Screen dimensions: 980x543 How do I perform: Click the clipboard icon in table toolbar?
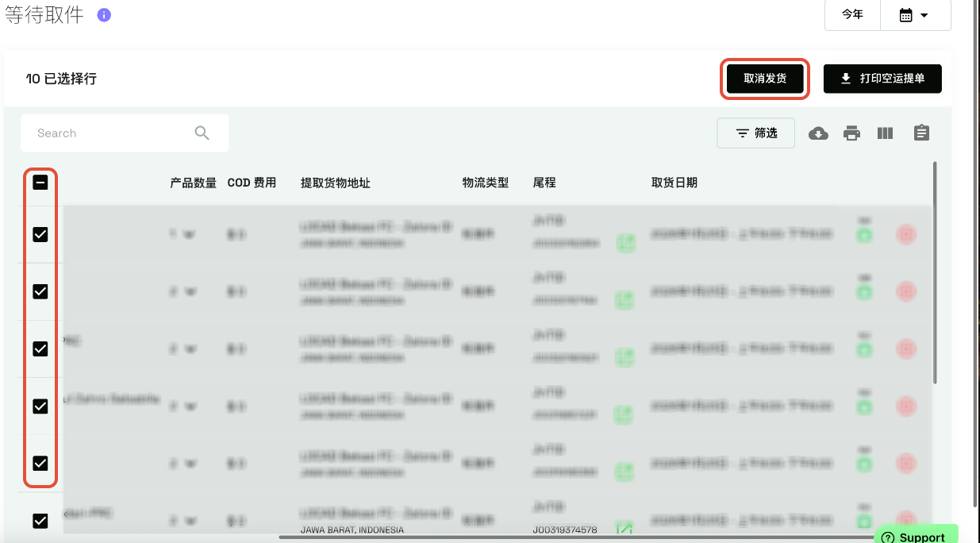tap(921, 133)
